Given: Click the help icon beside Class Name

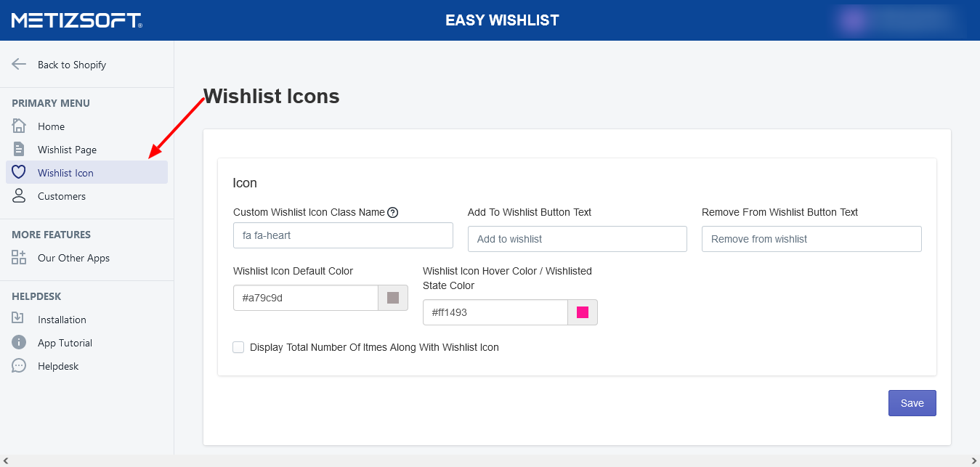Looking at the screenshot, I should tap(393, 213).
